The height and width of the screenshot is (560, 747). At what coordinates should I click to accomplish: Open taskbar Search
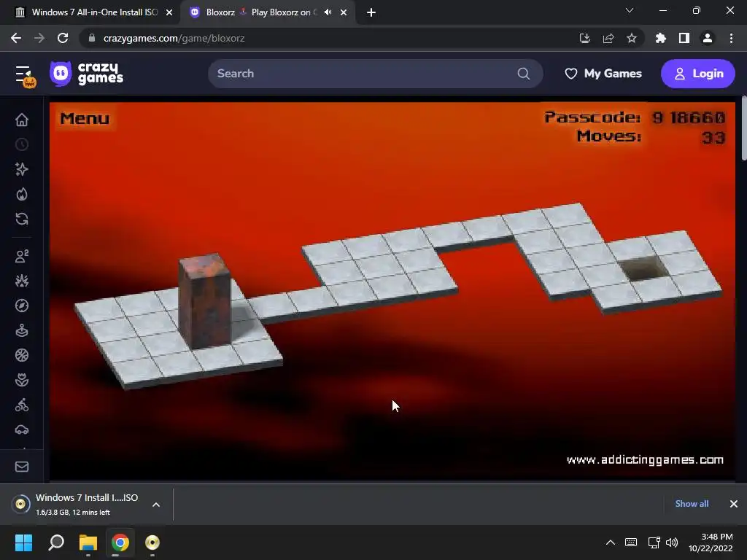tap(56, 542)
